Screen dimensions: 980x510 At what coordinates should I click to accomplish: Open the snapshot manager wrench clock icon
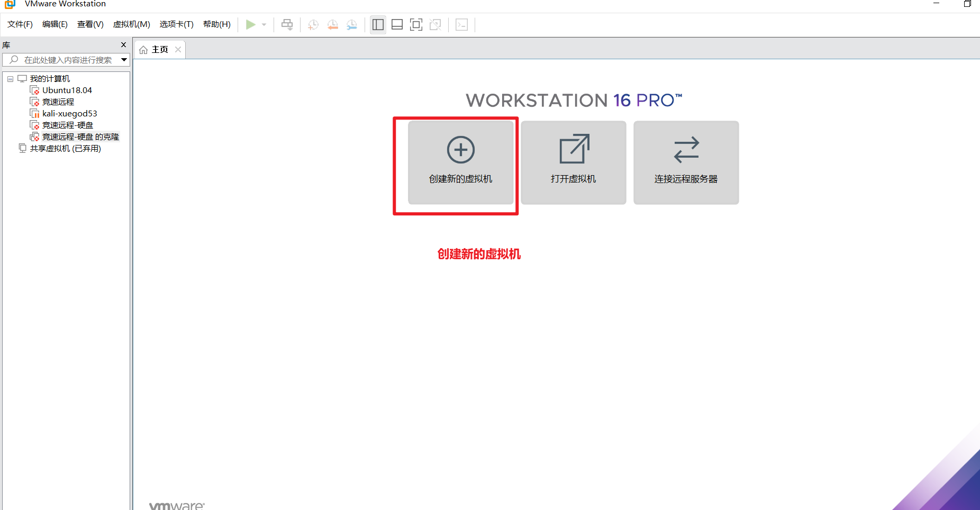351,24
